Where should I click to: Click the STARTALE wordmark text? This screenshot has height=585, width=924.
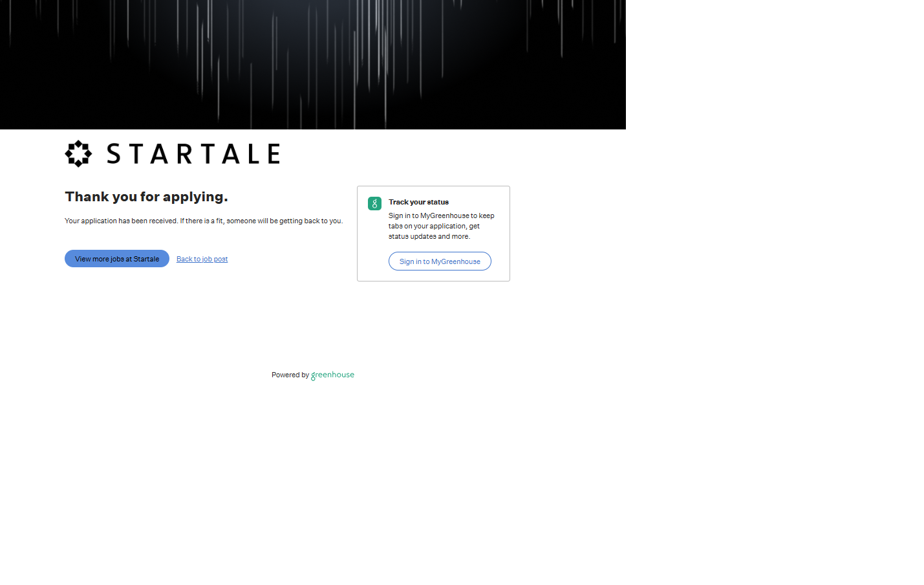[193, 154]
